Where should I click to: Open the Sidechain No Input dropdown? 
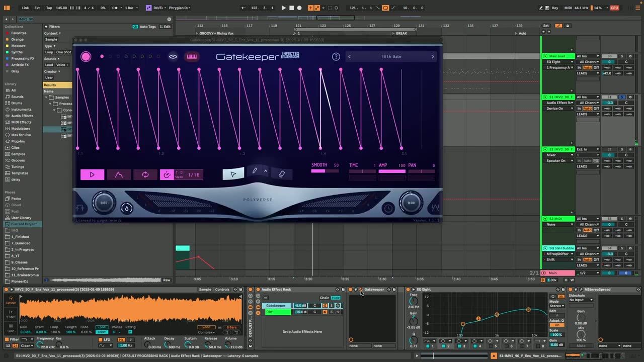click(581, 300)
